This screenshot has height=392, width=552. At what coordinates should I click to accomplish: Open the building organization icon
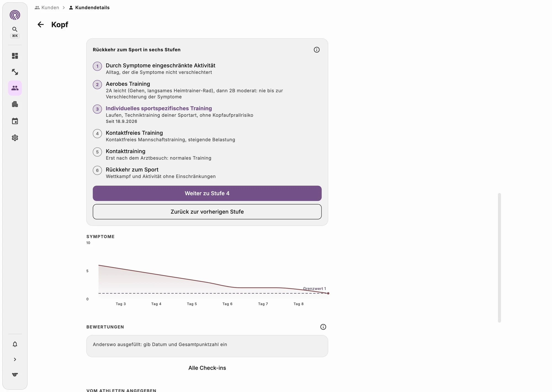click(x=15, y=104)
